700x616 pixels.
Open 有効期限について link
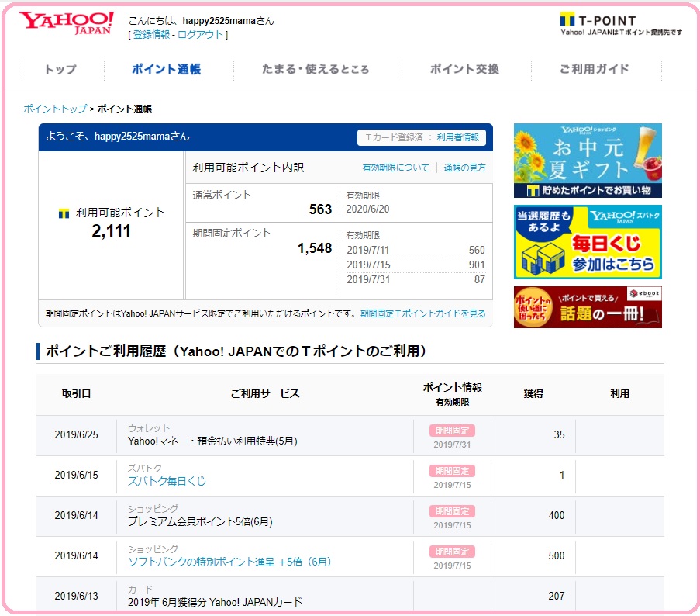tap(395, 168)
